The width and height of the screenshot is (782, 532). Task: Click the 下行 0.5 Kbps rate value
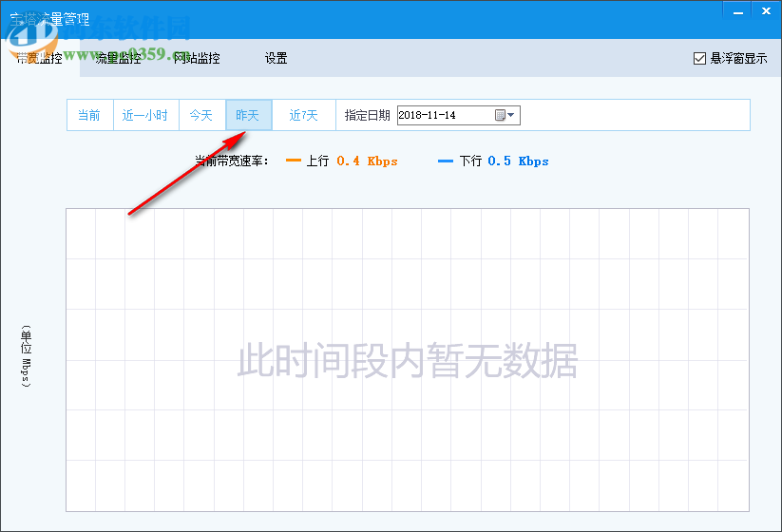point(518,161)
